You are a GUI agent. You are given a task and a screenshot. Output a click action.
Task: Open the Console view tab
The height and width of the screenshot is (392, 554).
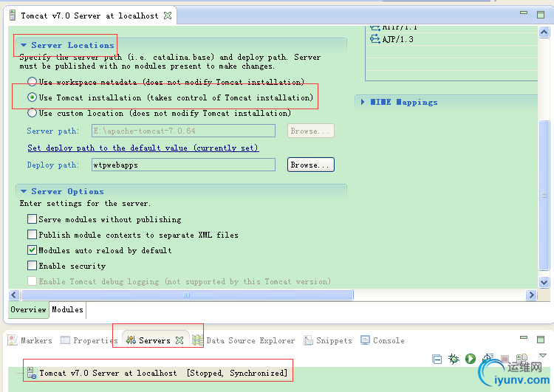tap(383, 340)
